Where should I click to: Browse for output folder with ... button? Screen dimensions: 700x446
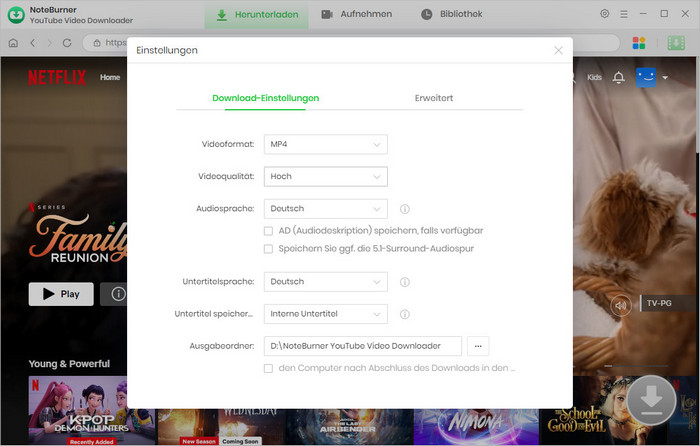(x=478, y=346)
